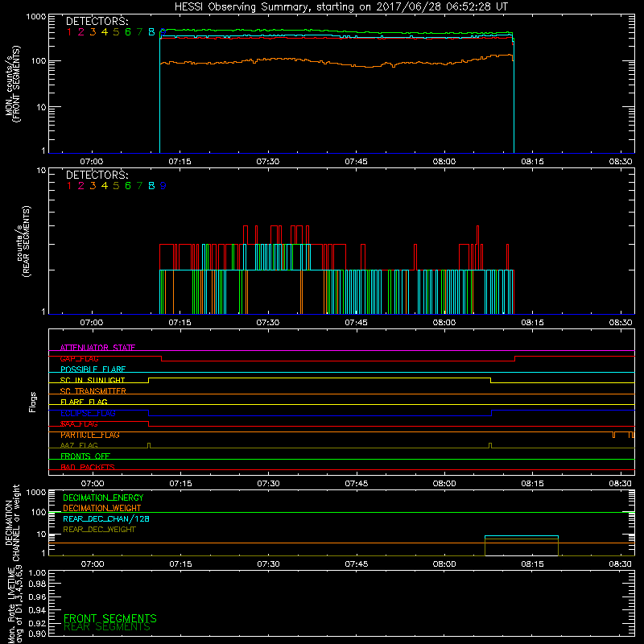Click MON. counts/s (FRONT SEGMENTS) axis title
The height and width of the screenshot is (644, 644).
tap(13, 84)
